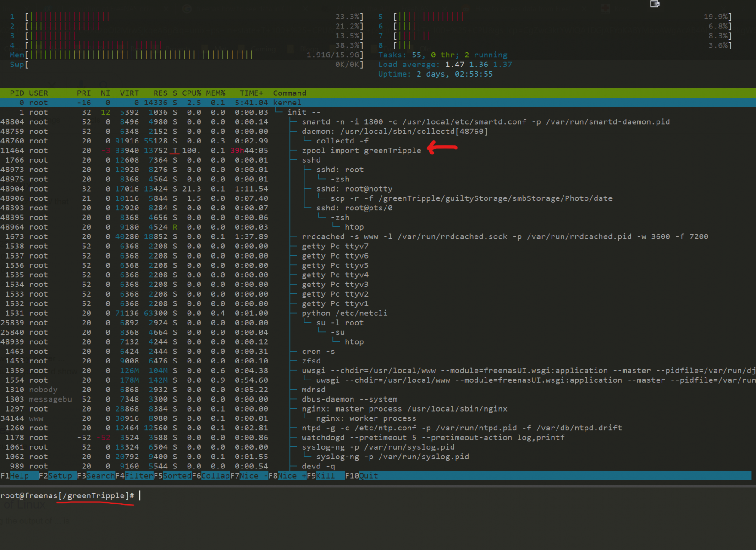
Task: Activate F3 Search in htop footer
Action: [x=96, y=476]
